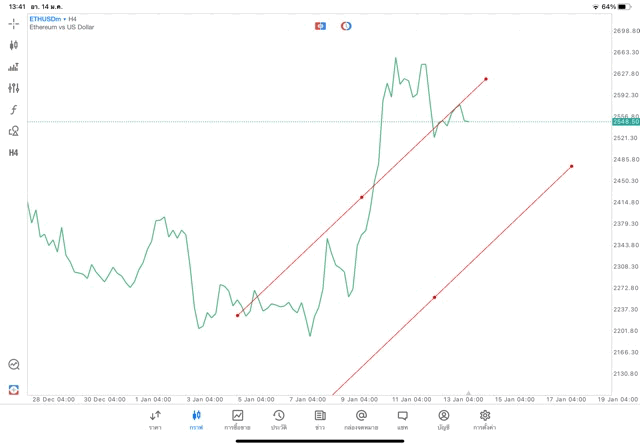Tap the current price label 2548.50
640x447 pixels.
pyautogui.click(x=627, y=122)
